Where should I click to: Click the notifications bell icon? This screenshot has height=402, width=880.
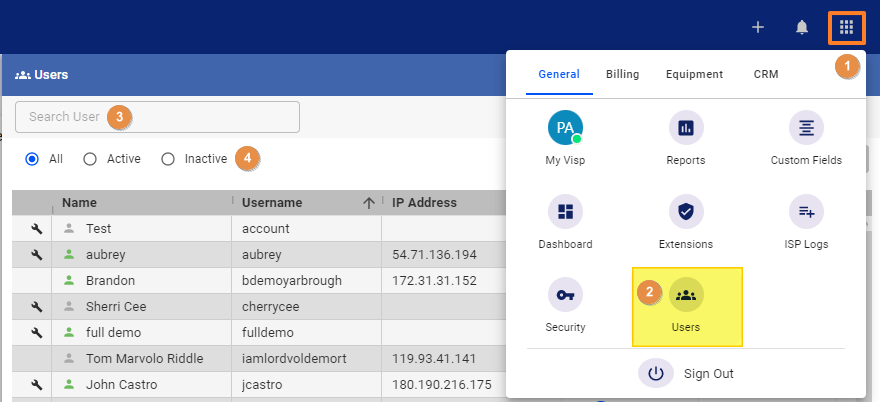802,27
